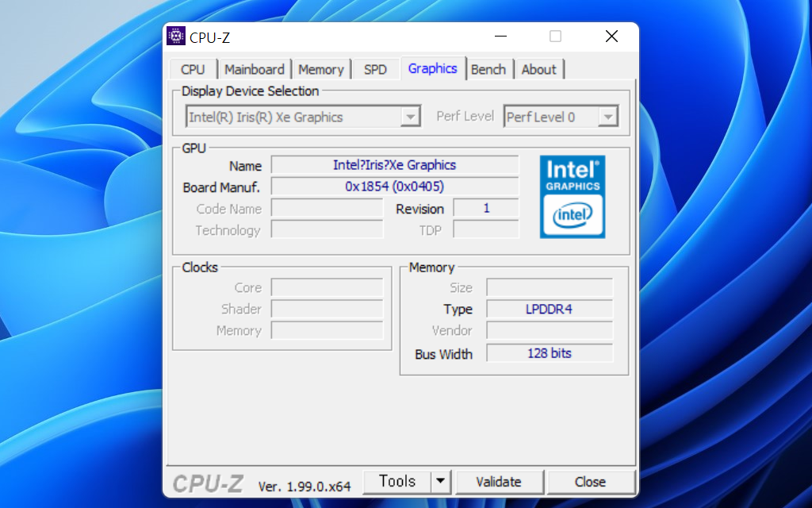Click the memory Type value LPDDR4
This screenshot has width=812, height=508.
(550, 309)
